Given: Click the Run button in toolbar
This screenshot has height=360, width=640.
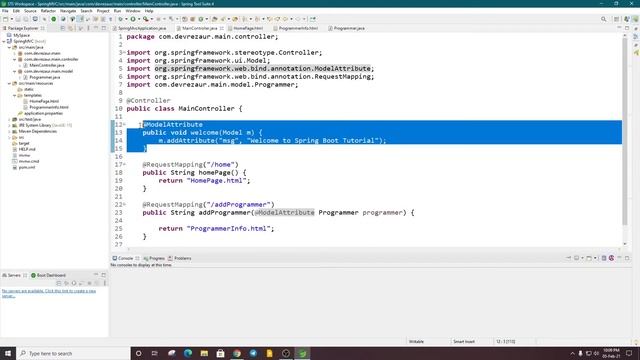Looking at the screenshot, I should 133,19.
